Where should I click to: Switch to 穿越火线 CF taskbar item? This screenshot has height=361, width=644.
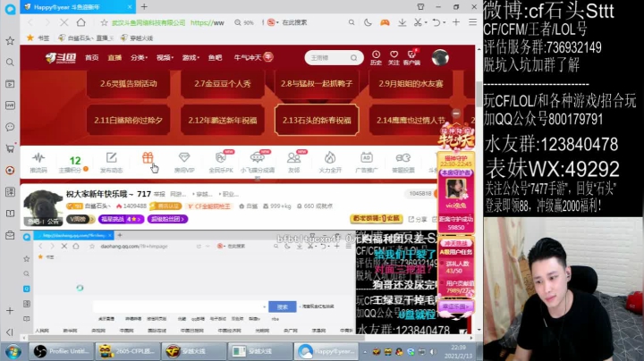coord(193,351)
